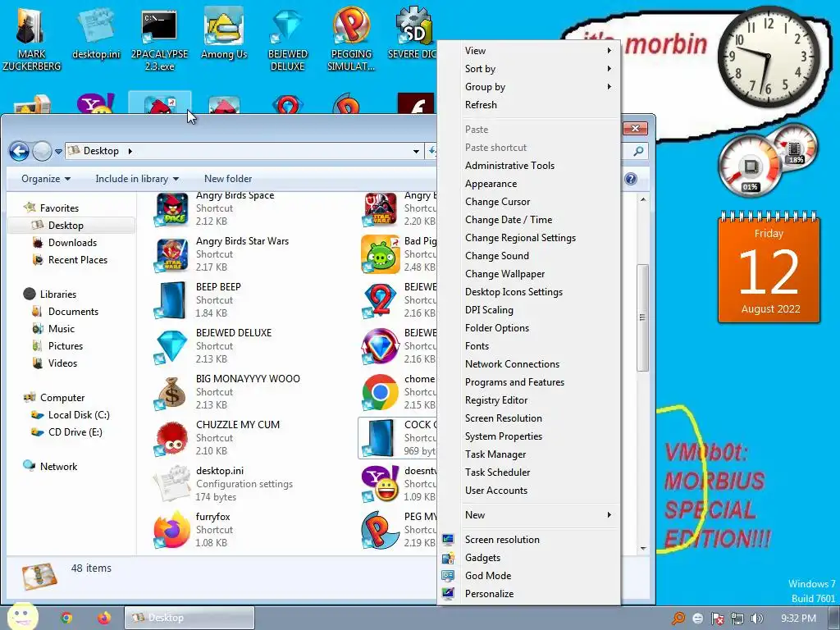Click the Action Center flag tray icon
The height and width of the screenshot is (630, 840).
coord(717,619)
